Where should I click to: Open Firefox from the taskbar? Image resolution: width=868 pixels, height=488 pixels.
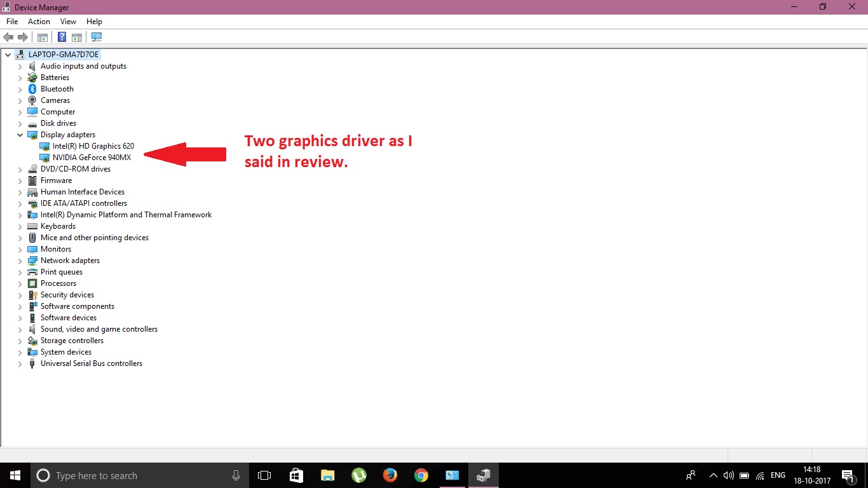coord(390,475)
